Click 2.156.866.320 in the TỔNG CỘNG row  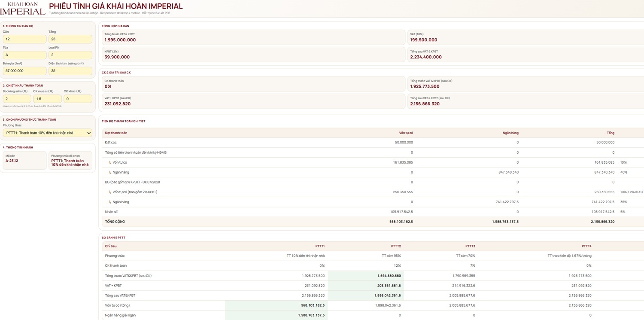pos(602,222)
